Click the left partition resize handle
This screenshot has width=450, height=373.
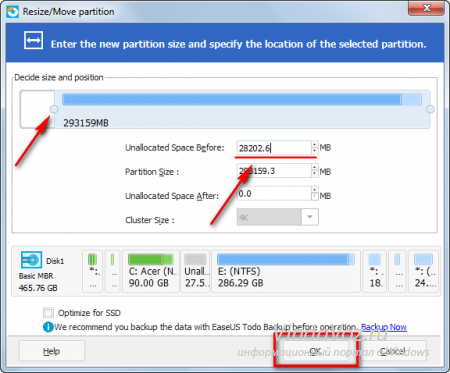54,109
